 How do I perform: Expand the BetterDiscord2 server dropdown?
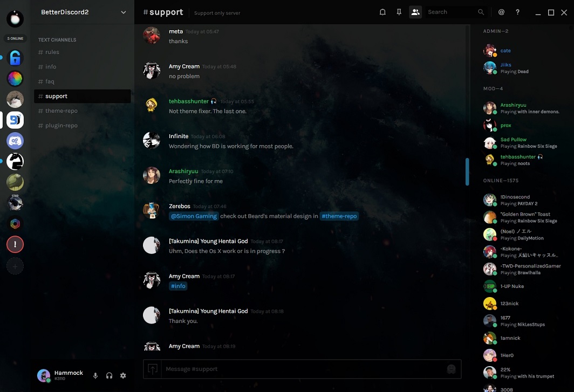(124, 12)
